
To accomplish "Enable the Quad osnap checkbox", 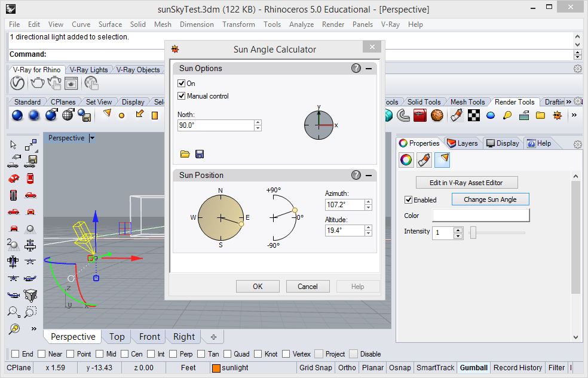I will coord(227,354).
